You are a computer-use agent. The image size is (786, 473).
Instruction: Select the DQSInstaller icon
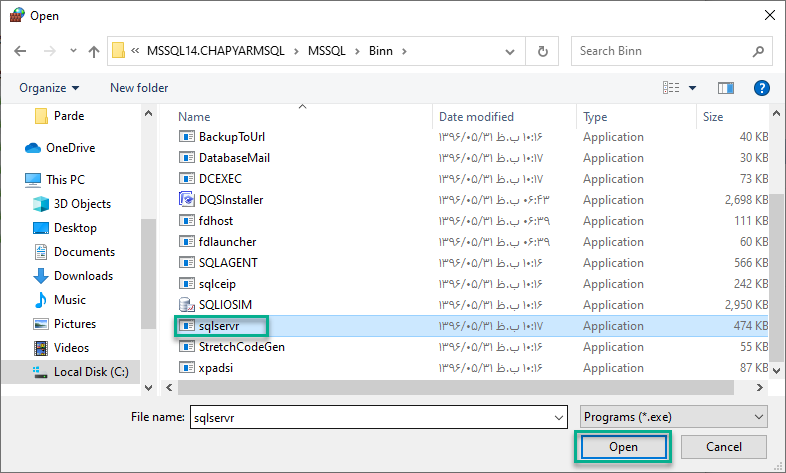(x=186, y=199)
